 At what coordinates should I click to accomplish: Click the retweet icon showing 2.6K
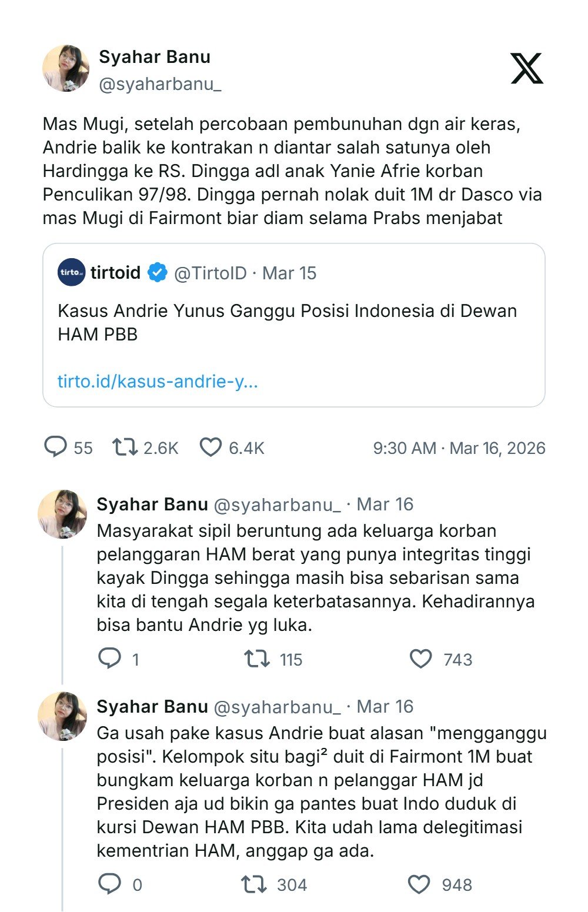[x=125, y=447]
